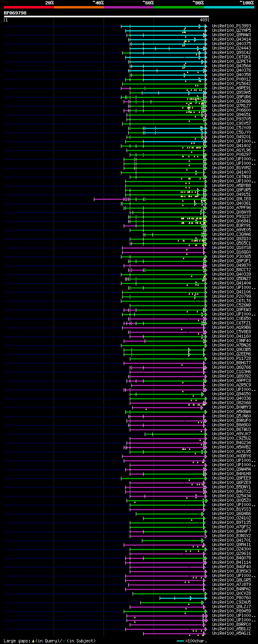258x644 pixels.
Task: Click the orange ~40% identity legend segment
Action: click(x=79, y=7)
